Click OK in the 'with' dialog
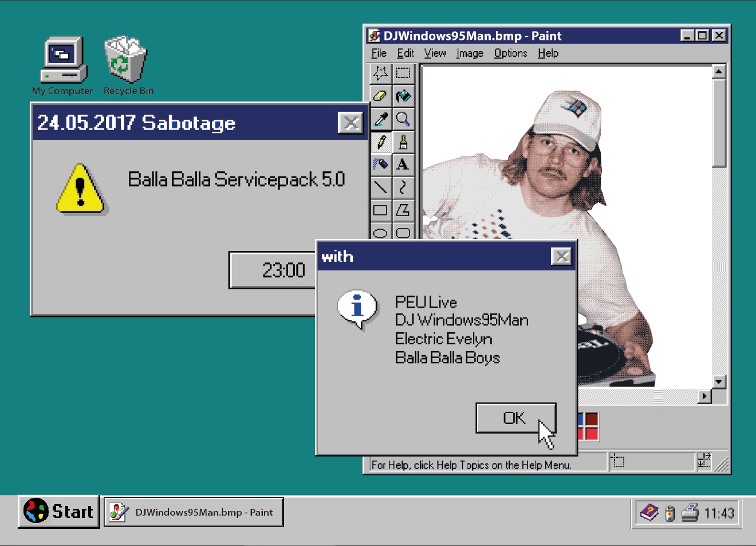756x546 pixels. 515,418
